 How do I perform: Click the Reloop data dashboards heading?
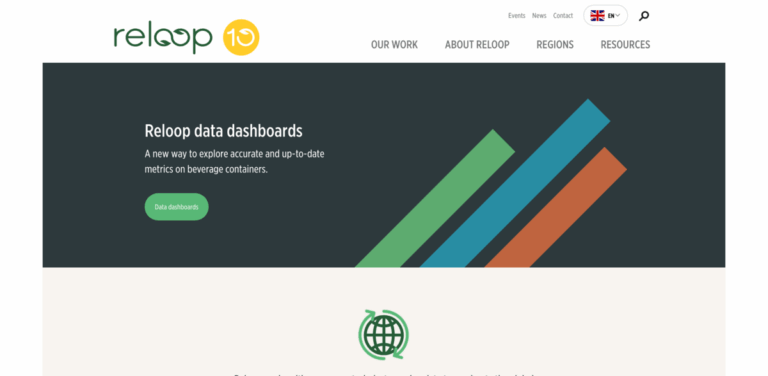point(223,131)
